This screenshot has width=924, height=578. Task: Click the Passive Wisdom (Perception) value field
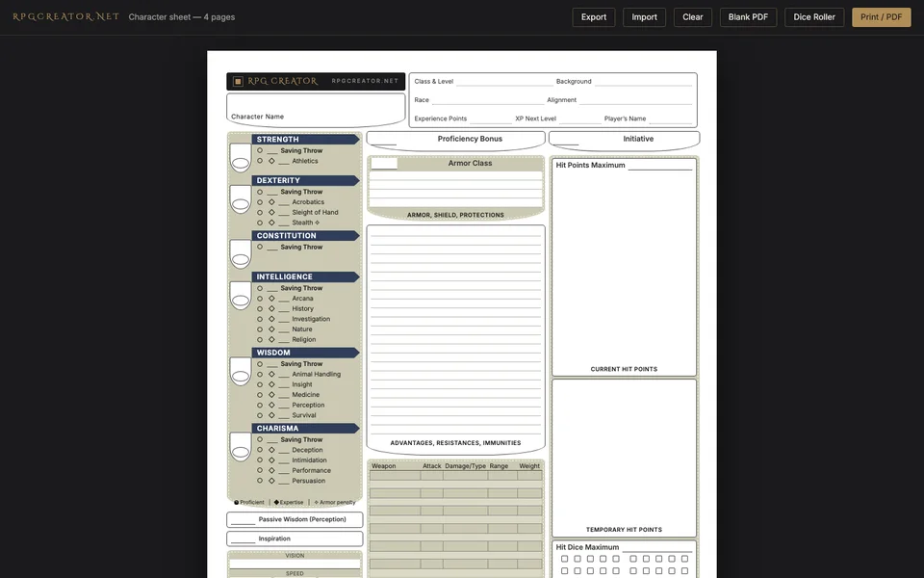click(243, 519)
